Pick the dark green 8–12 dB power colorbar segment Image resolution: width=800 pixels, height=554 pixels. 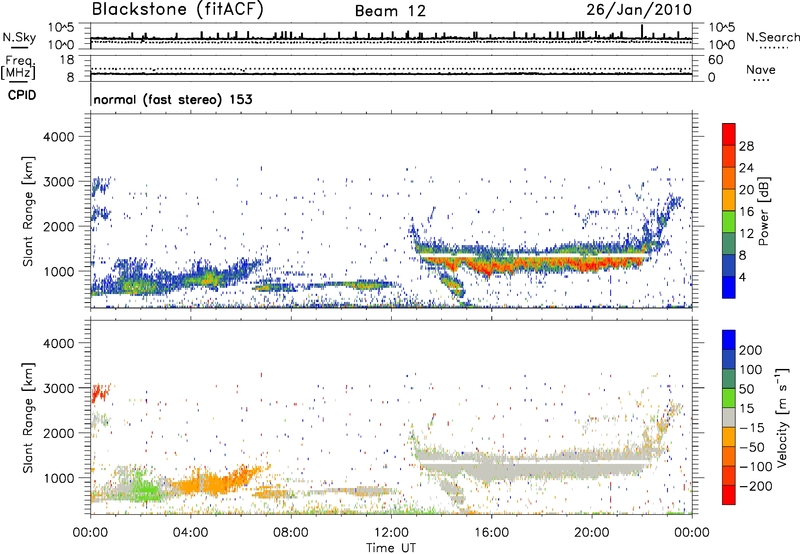[729, 244]
